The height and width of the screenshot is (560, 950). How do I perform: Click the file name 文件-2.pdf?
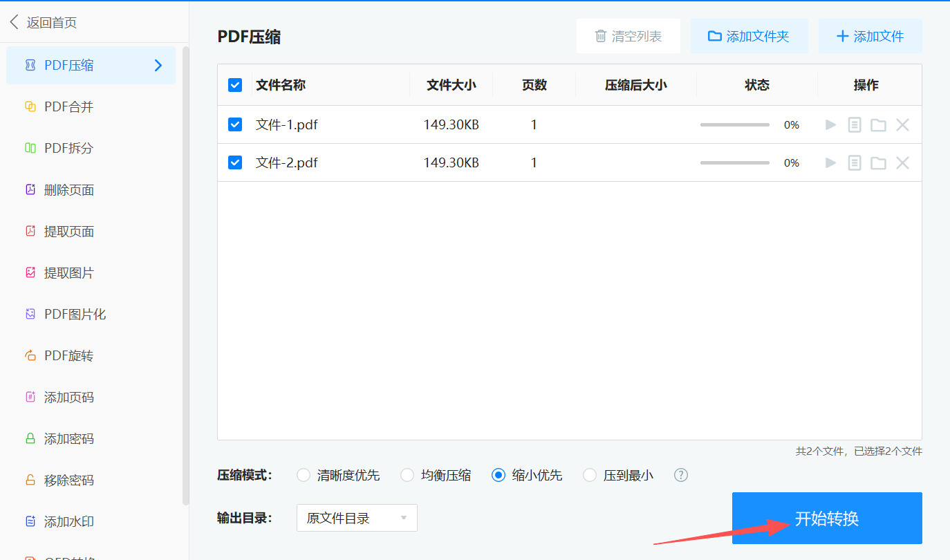(x=286, y=163)
